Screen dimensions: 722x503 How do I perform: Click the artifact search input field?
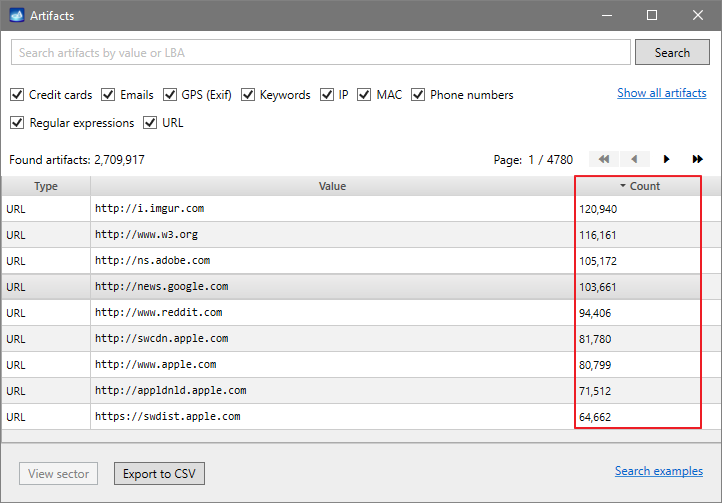click(320, 52)
